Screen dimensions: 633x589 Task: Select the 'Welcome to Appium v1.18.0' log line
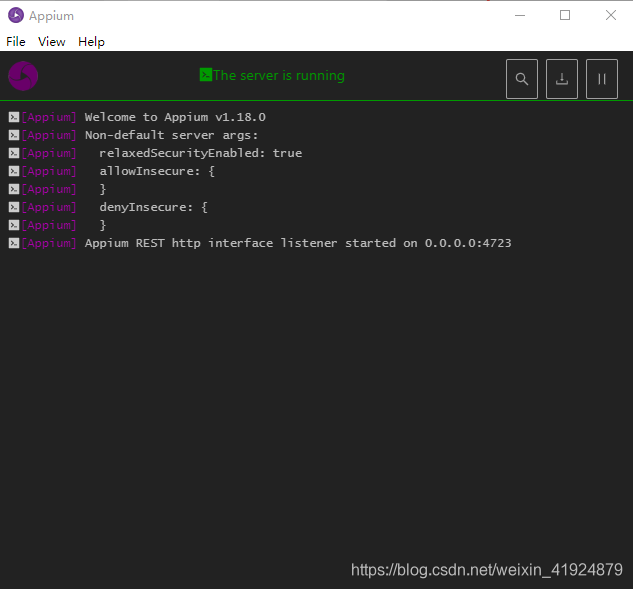[175, 117]
